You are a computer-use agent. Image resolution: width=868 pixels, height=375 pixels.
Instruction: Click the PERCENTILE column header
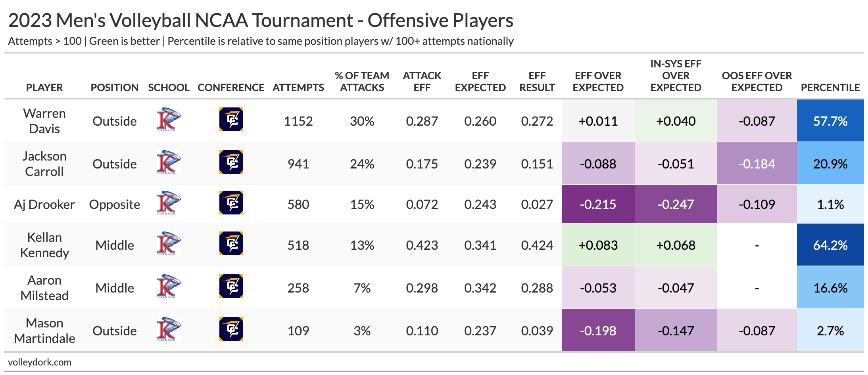coord(830,88)
